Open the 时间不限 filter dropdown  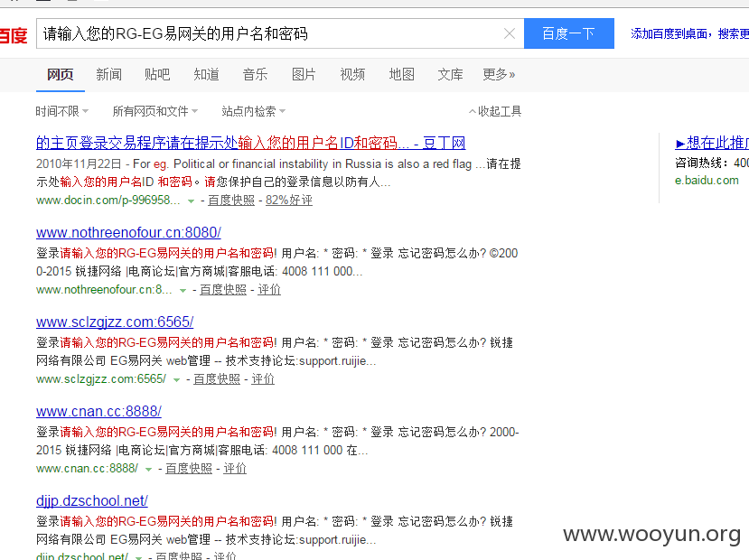[62, 111]
